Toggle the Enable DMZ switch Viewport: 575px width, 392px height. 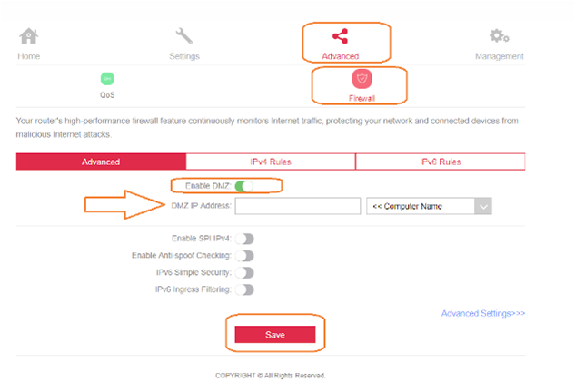click(x=242, y=186)
